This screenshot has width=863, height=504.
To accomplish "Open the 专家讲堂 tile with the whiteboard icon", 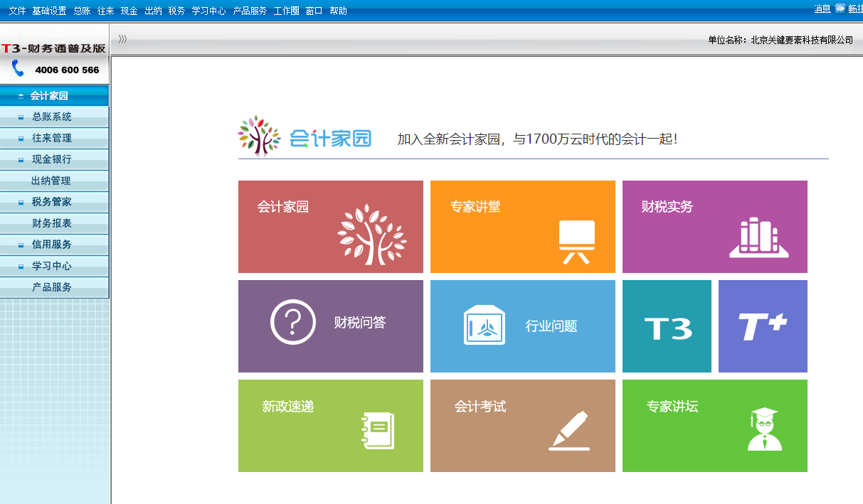I will click(x=523, y=227).
